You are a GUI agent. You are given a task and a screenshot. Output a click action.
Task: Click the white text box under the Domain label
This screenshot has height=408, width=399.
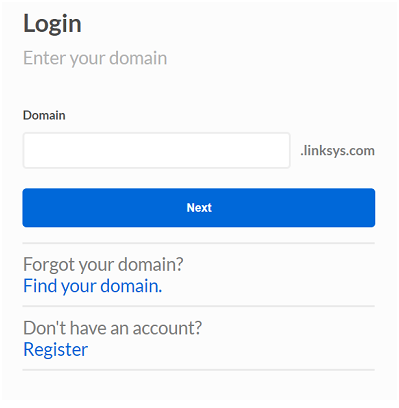pyautogui.click(x=156, y=150)
